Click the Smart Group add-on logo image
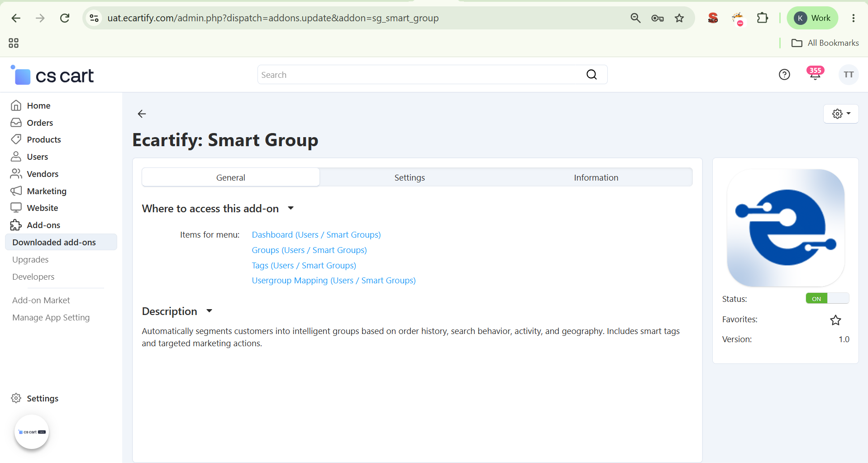Image resolution: width=868 pixels, height=463 pixels. coord(786,228)
